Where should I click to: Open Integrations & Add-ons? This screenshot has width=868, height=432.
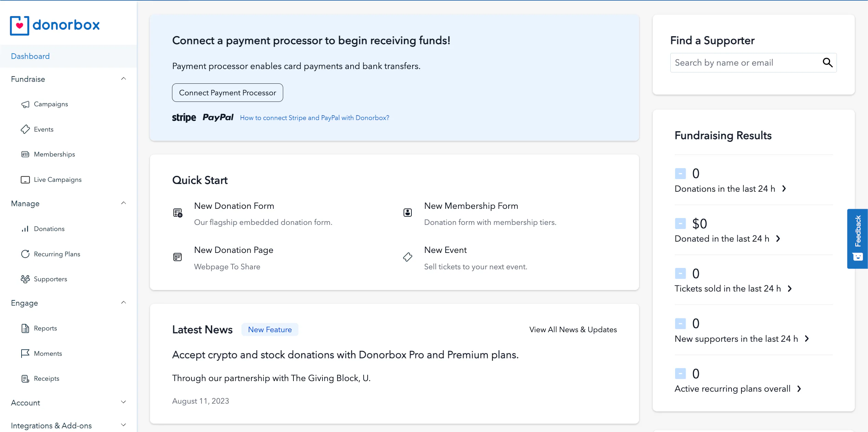tap(51, 425)
